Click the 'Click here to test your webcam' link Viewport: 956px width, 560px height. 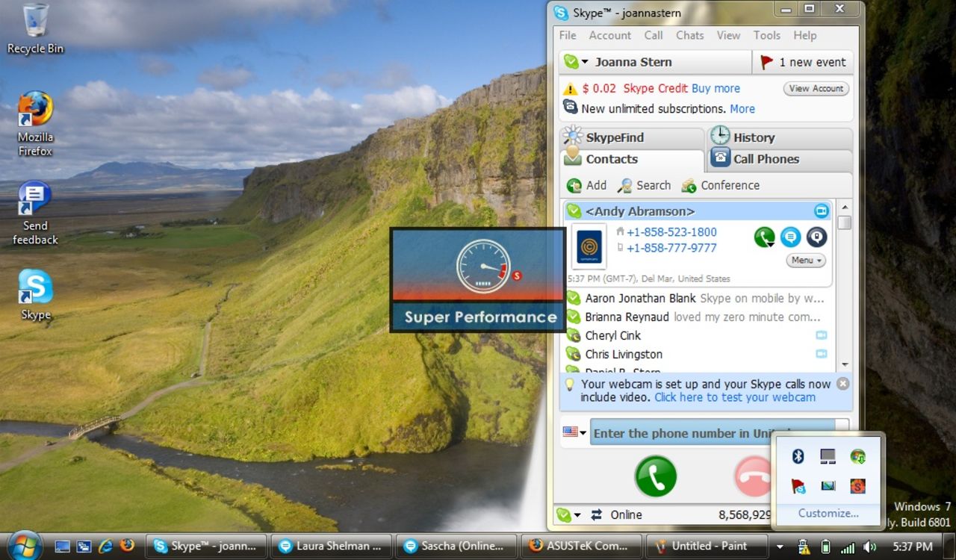pyautogui.click(x=735, y=397)
